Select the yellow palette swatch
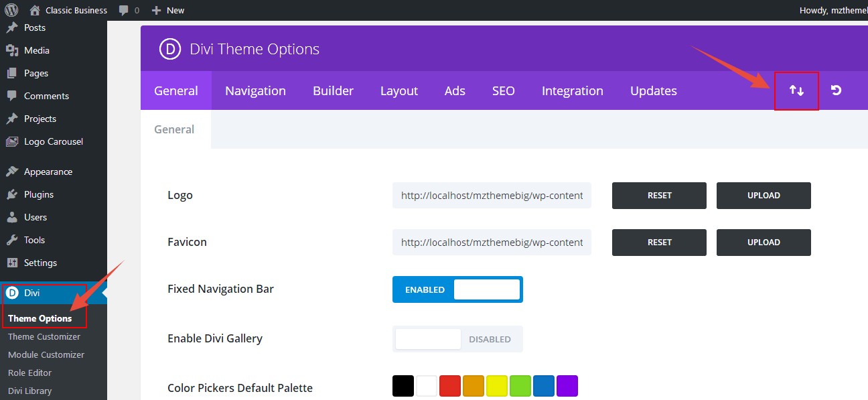The image size is (868, 400). point(497,386)
